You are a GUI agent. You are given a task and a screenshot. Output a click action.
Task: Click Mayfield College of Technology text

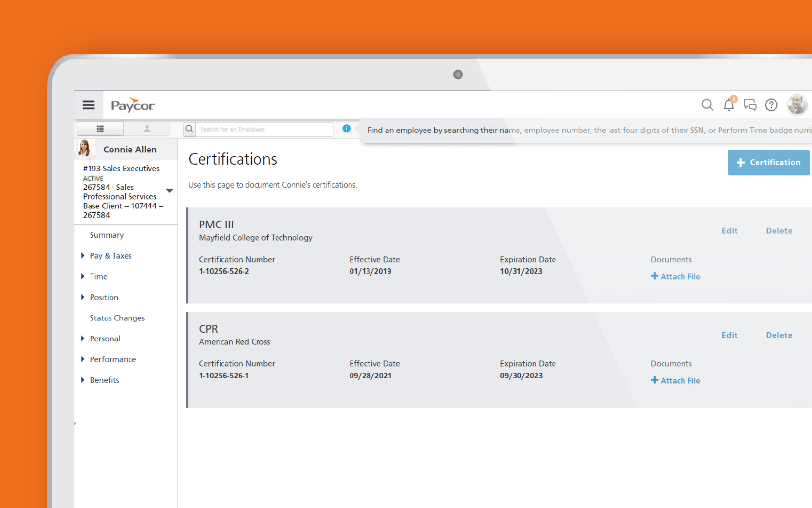pyautogui.click(x=256, y=238)
